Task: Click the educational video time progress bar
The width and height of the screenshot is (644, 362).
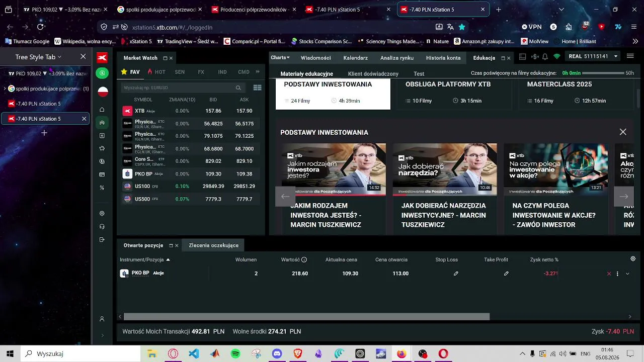Action: pos(603,73)
